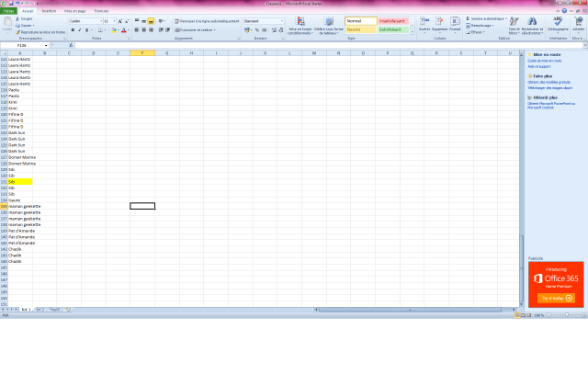Remove a decimal place from numbers
Screen dimensions: 588x375
281,30
